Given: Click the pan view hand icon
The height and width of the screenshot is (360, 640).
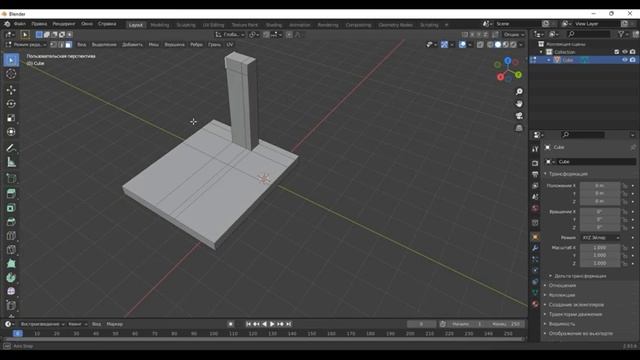Looking at the screenshot, I should [x=519, y=104].
